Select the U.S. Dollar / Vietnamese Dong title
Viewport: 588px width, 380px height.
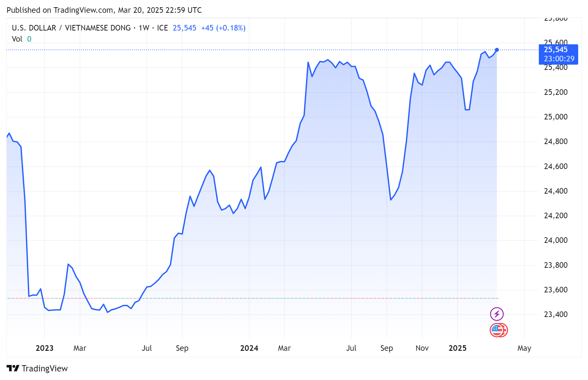pos(71,28)
